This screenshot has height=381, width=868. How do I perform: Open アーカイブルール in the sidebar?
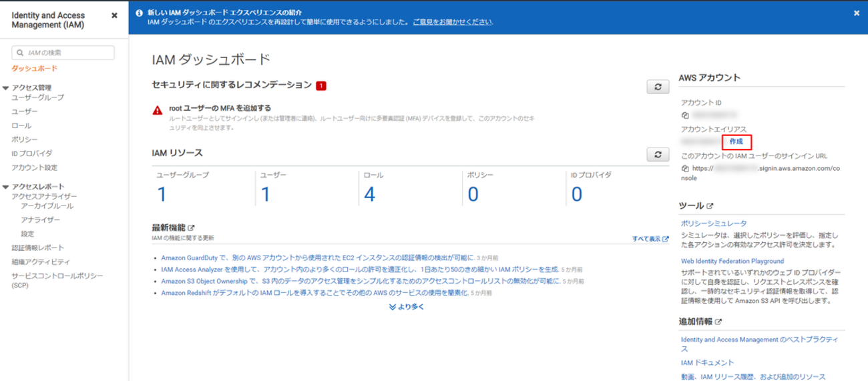coord(47,206)
